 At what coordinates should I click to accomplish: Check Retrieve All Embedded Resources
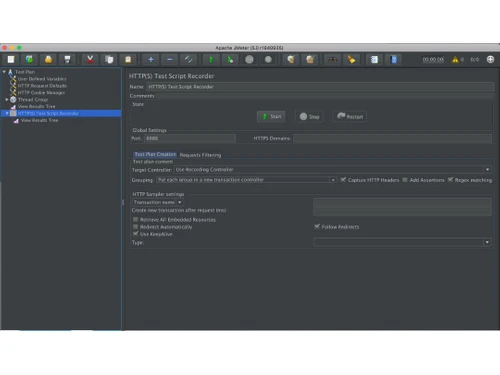coord(135,219)
